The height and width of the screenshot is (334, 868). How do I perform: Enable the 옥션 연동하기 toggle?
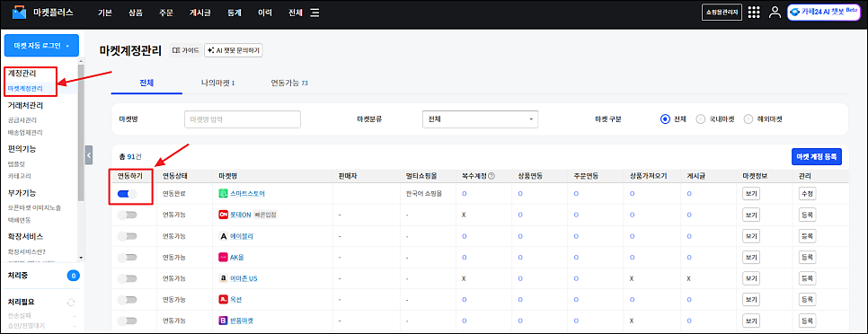click(128, 300)
